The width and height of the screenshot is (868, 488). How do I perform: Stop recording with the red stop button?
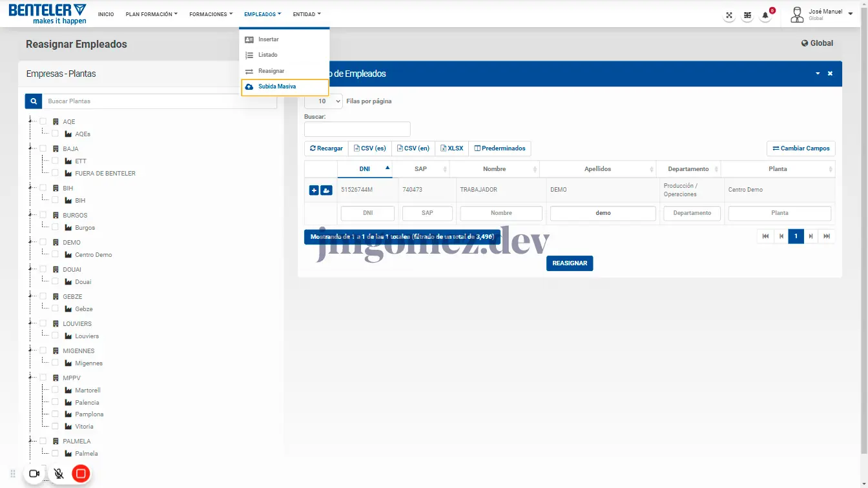coord(81,474)
